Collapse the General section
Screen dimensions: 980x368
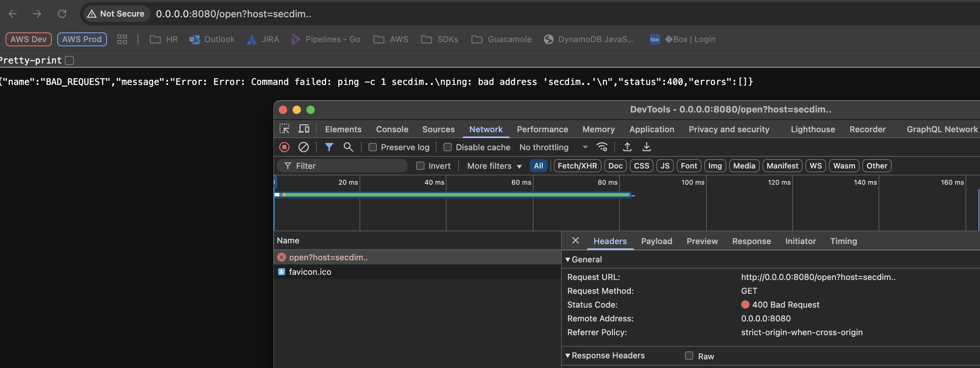pyautogui.click(x=568, y=260)
